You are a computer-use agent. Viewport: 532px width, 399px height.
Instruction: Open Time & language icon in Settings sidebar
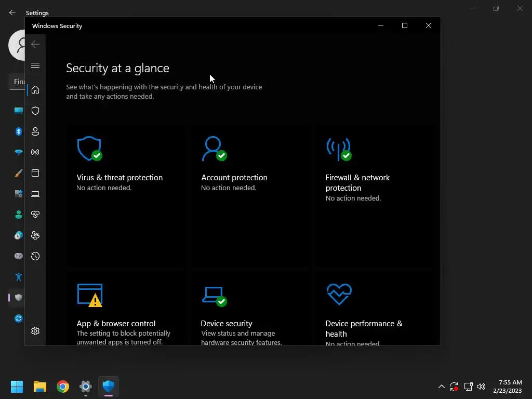coord(19,235)
